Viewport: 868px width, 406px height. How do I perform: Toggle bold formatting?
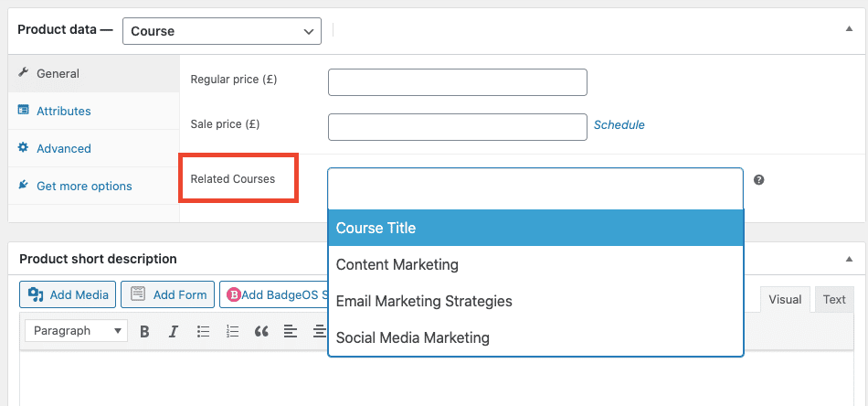(x=145, y=332)
